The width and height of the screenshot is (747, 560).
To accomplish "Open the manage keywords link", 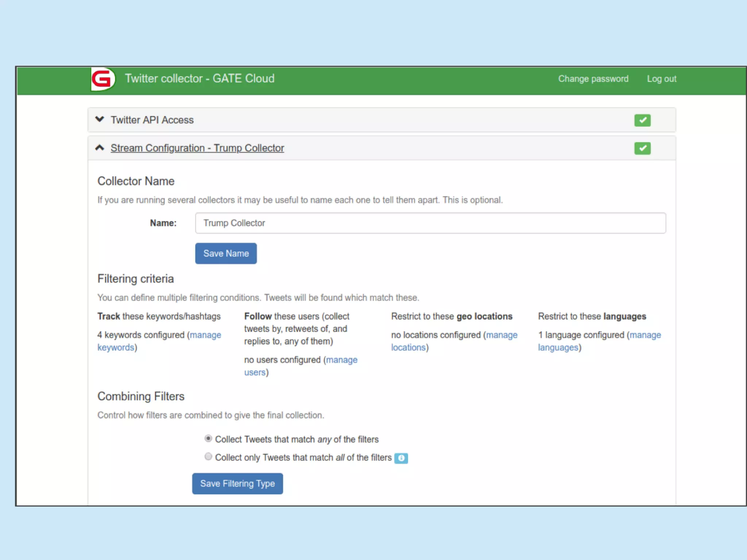I will 205,335.
